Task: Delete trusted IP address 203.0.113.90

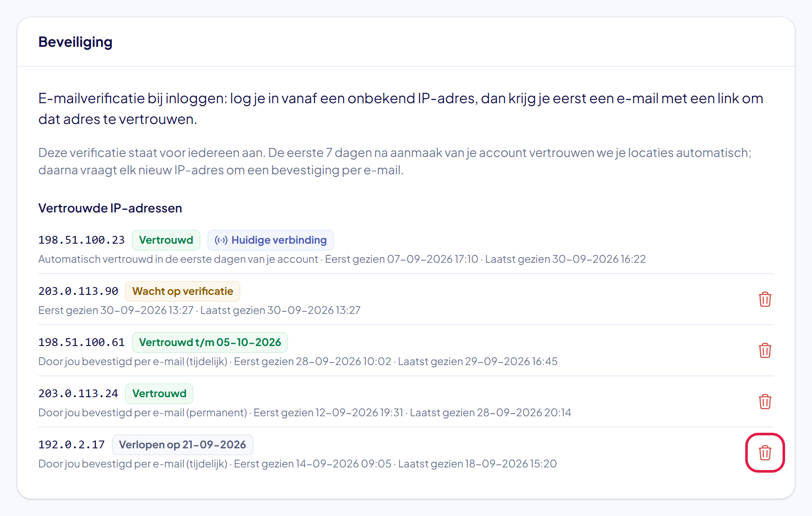Action: pyautogui.click(x=765, y=299)
